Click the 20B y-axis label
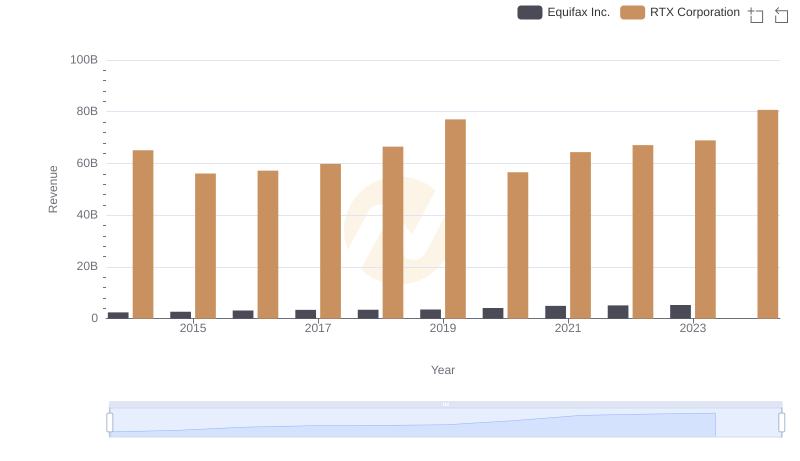 (87, 266)
